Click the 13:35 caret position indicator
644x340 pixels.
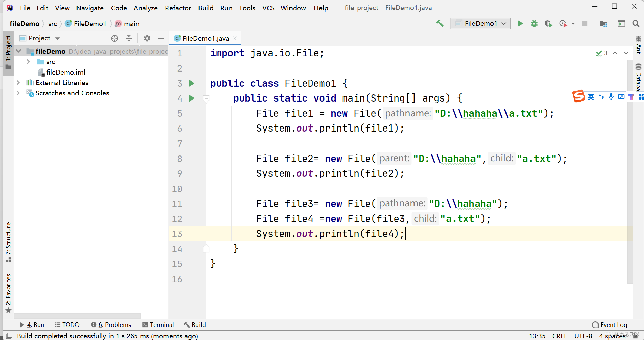pos(537,336)
